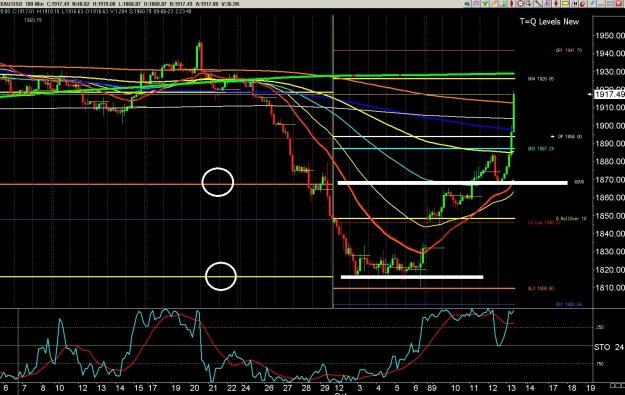Select the circular crosshair target tool

click(521, 4)
